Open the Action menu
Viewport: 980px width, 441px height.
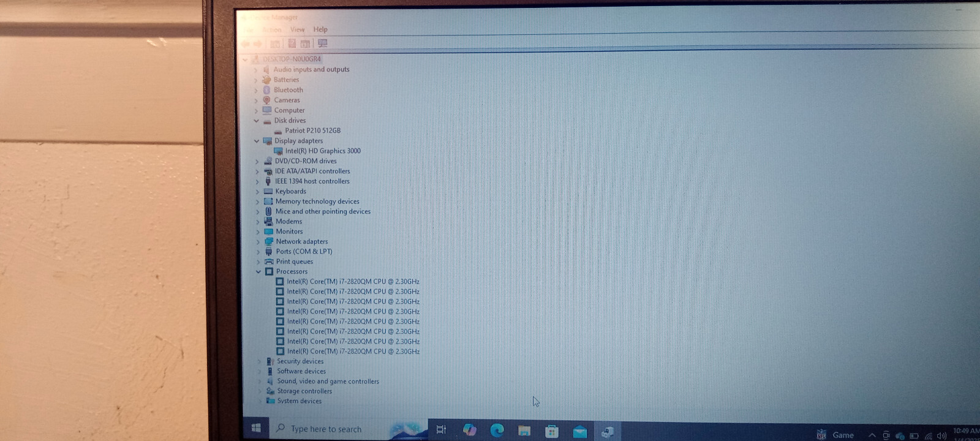pyautogui.click(x=272, y=29)
